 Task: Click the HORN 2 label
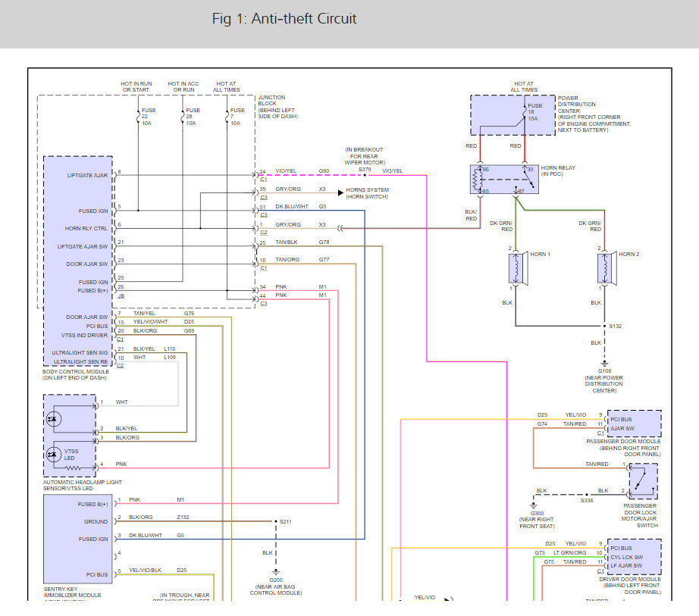(x=628, y=255)
